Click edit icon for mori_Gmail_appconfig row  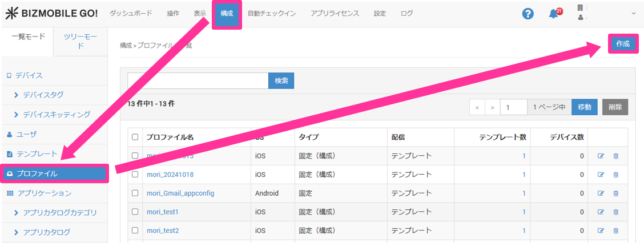click(x=601, y=193)
